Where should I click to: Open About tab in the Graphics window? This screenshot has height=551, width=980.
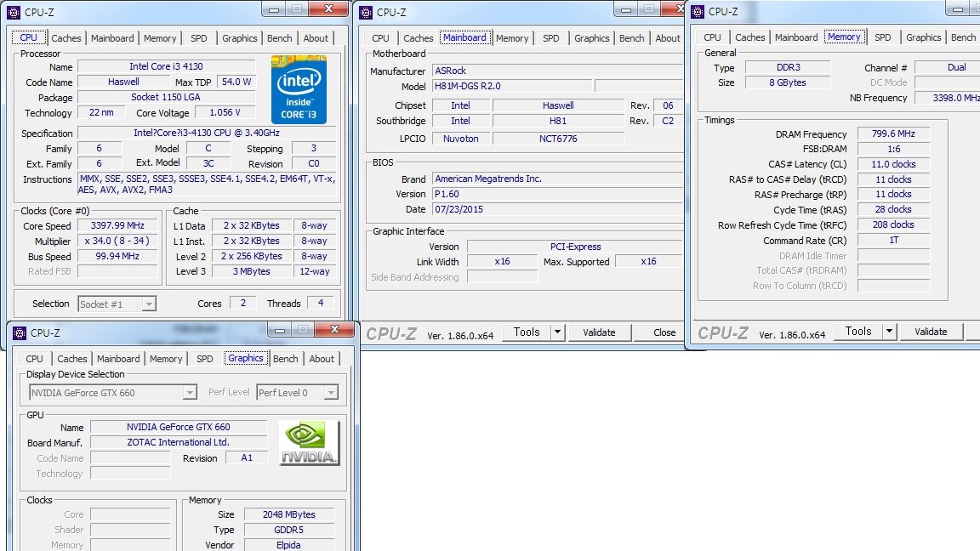322,359
